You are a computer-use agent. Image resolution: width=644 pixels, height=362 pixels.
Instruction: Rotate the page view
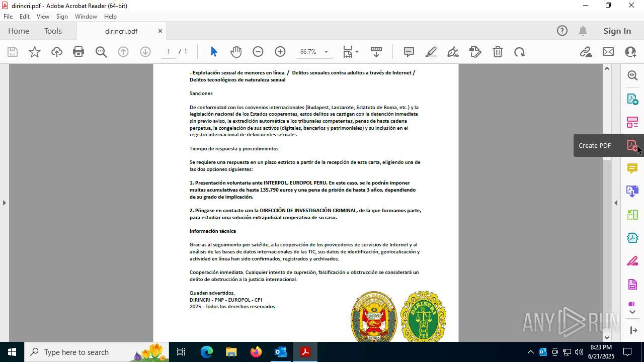(520, 52)
